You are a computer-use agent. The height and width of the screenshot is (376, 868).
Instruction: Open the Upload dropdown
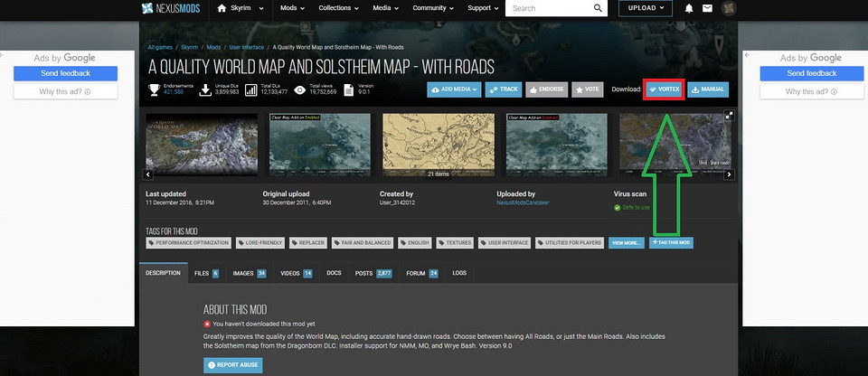coord(645,8)
